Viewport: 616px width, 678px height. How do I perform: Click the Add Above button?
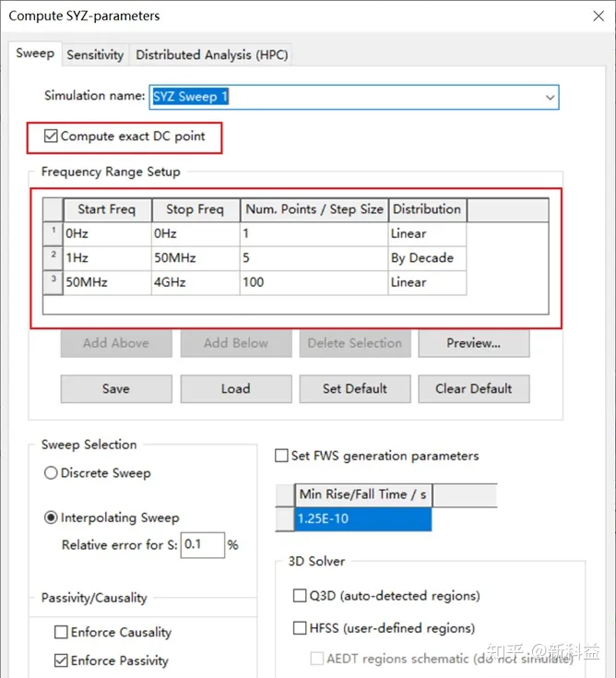point(116,343)
